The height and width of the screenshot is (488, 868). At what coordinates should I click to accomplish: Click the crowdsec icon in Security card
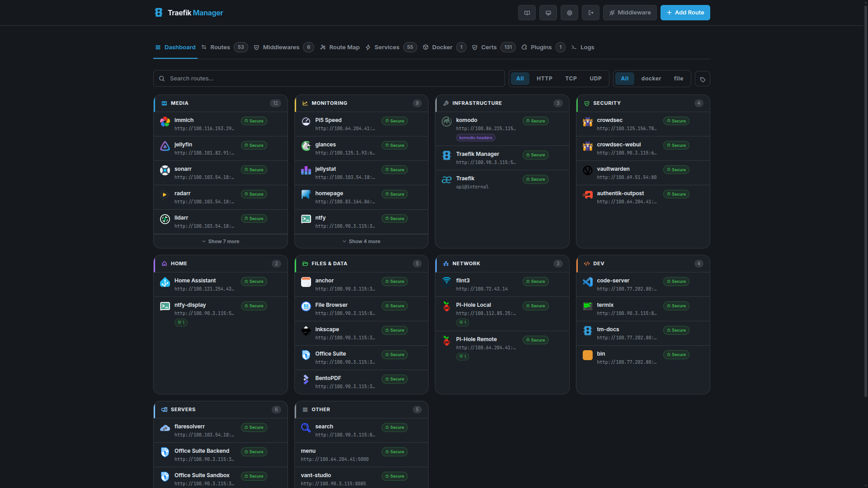[x=587, y=122]
